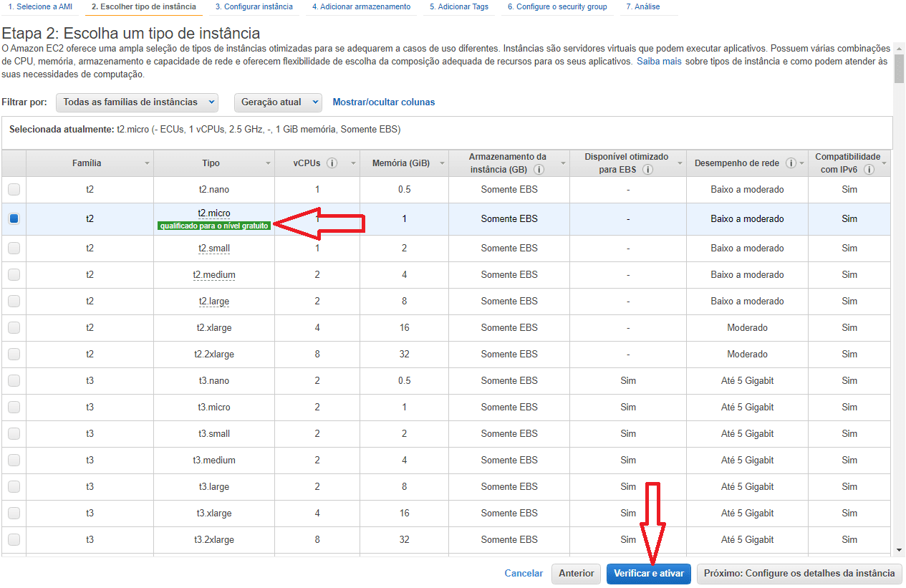Screen dimensions: 906x588
Task: Select the t2.nano instance checkbox
Action: pyautogui.click(x=14, y=190)
